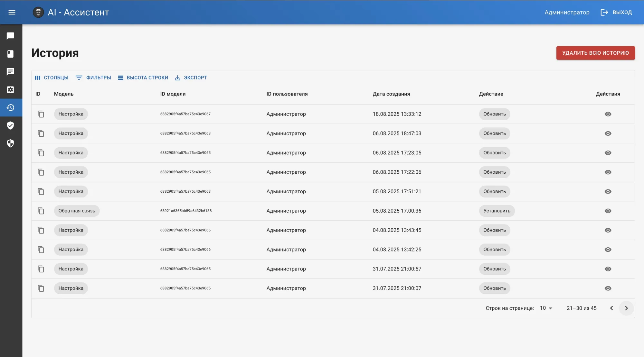
Task: Sort by Действие column header
Action: (x=491, y=94)
